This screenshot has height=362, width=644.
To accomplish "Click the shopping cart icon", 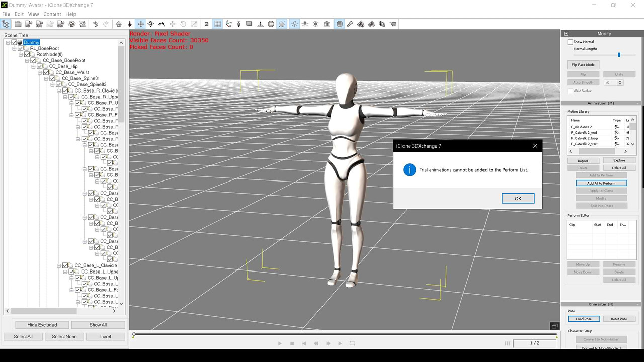I will (x=393, y=24).
